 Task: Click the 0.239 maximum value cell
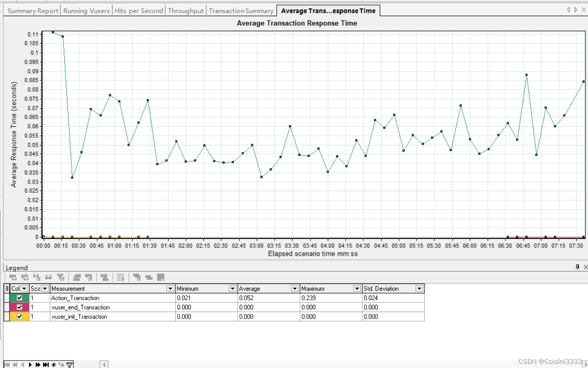331,298
